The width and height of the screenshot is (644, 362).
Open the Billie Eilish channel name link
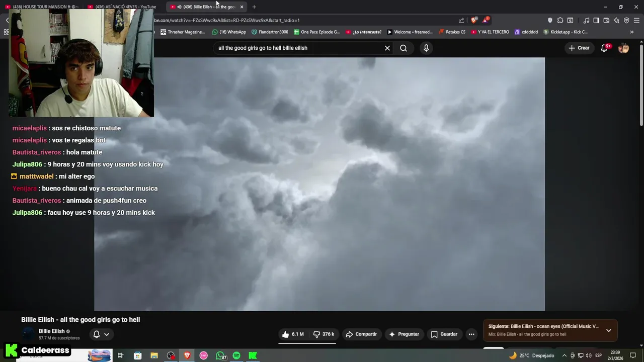[52, 331]
